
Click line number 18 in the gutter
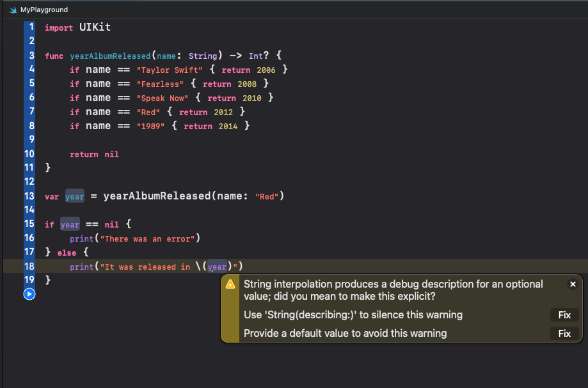[x=29, y=267]
